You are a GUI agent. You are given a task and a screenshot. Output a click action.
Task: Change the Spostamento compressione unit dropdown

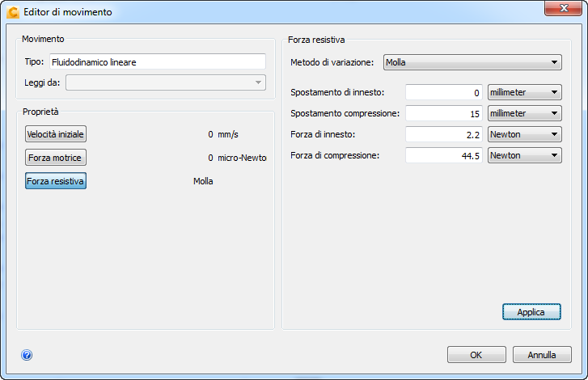click(x=525, y=113)
